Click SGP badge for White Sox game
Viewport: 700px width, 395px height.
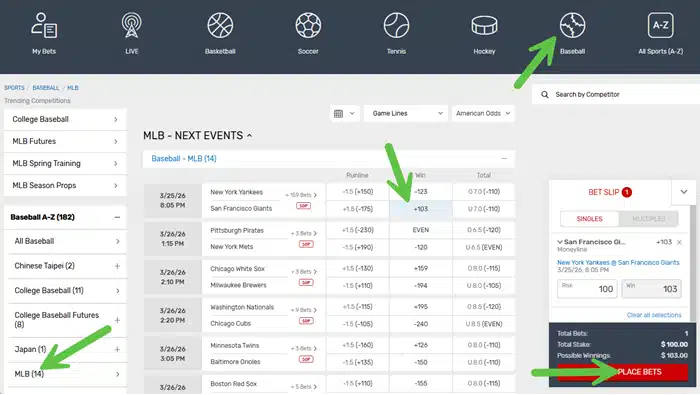pyautogui.click(x=306, y=283)
